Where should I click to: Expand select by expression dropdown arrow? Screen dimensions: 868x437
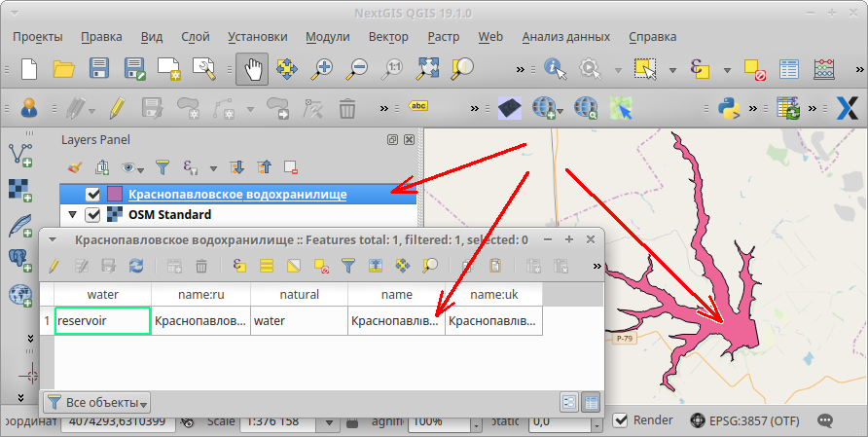pos(727,70)
